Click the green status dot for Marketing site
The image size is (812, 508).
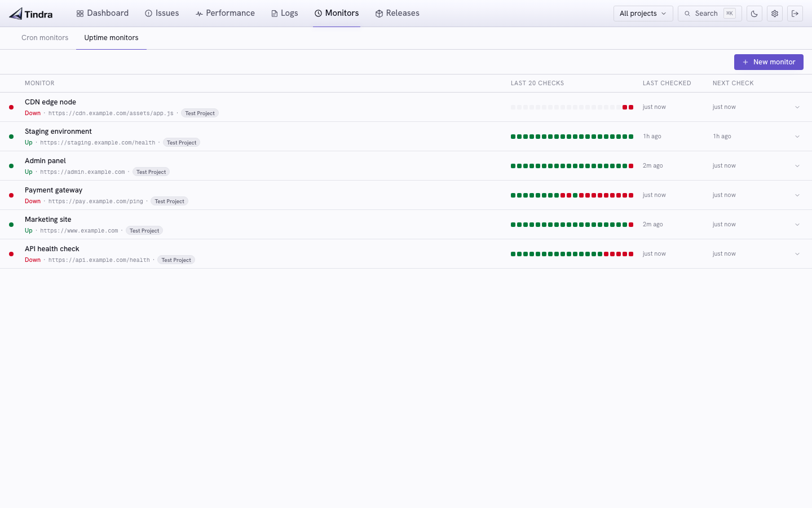point(11,225)
